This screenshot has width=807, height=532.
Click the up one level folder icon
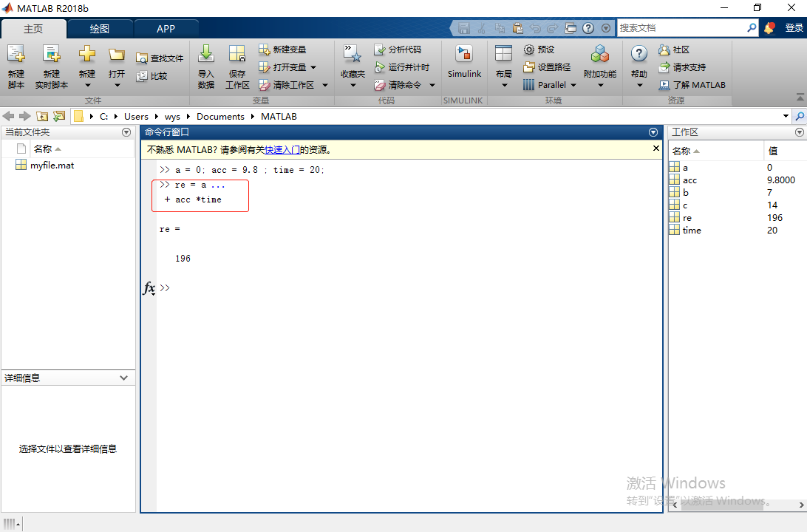point(42,116)
